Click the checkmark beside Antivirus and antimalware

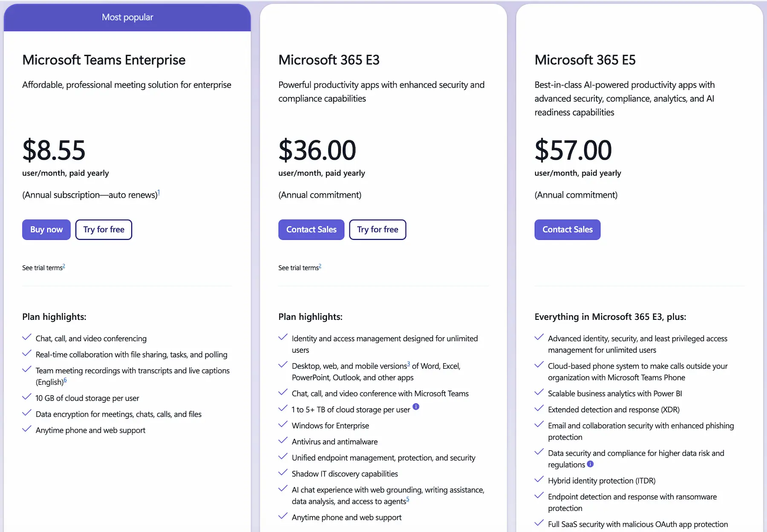(283, 440)
